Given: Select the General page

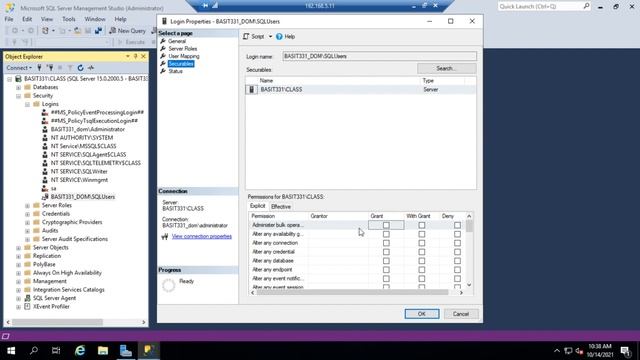Looking at the screenshot, I should coord(177,41).
